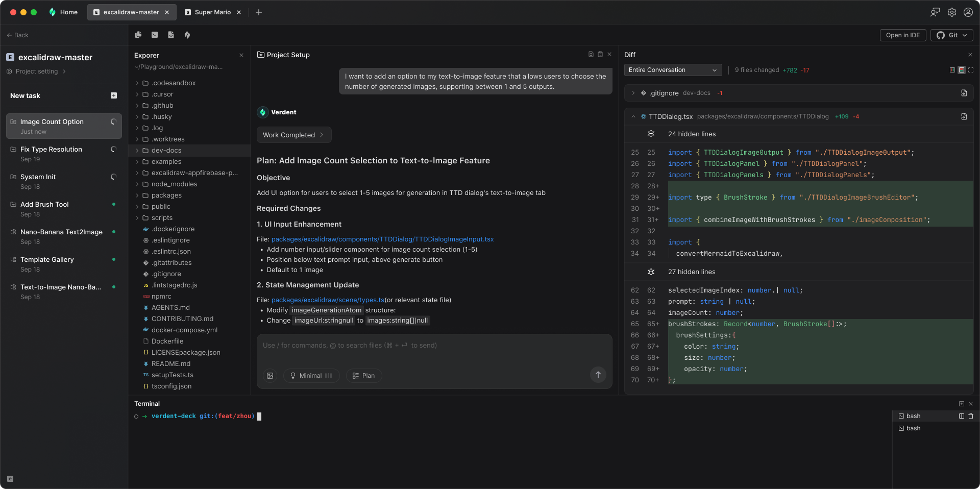Click the Verdent leaf icon in the toolbar
Viewport: 980px width, 489px height.
point(187,35)
